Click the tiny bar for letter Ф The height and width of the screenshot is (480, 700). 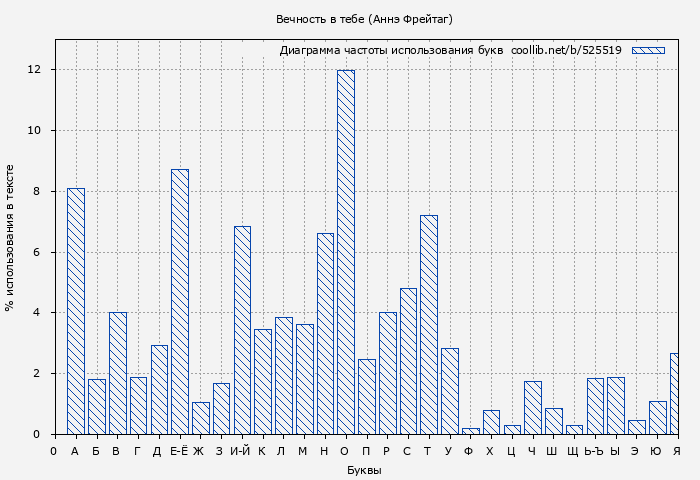pyautogui.click(x=470, y=431)
